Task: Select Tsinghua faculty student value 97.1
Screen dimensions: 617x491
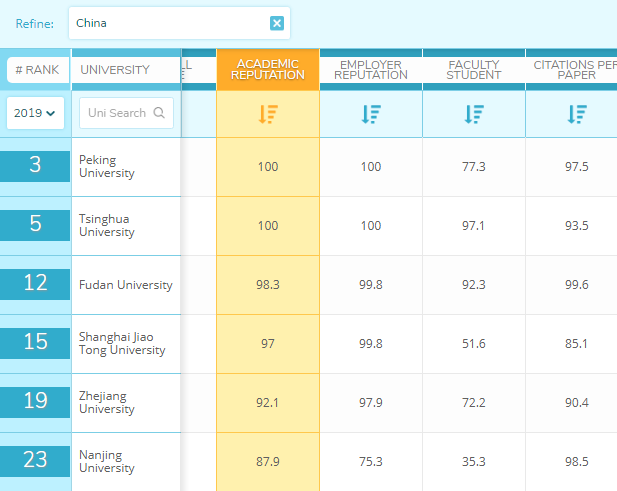Action: tap(474, 225)
